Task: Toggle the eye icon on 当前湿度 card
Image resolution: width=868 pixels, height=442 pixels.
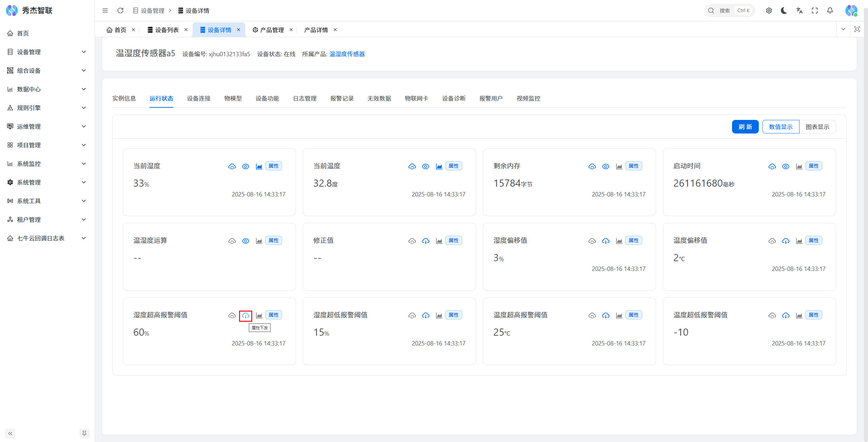Action: 245,166
